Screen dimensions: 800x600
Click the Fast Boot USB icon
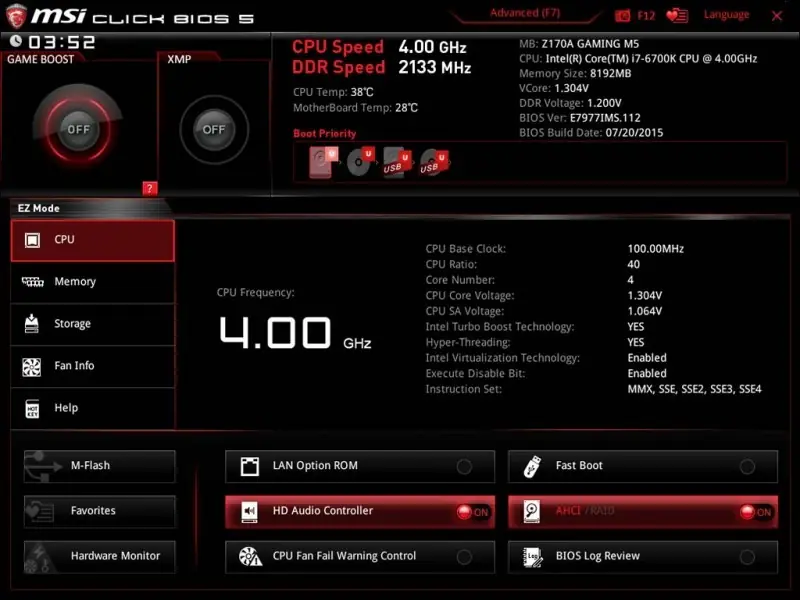(x=532, y=466)
